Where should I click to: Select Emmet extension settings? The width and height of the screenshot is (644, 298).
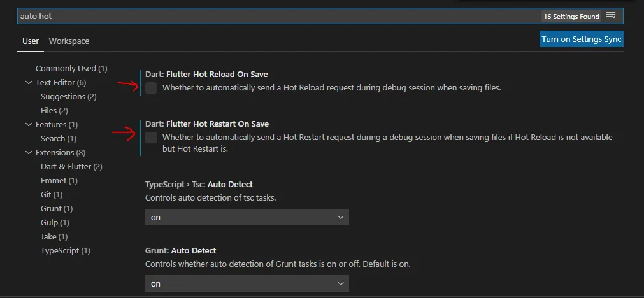click(59, 181)
